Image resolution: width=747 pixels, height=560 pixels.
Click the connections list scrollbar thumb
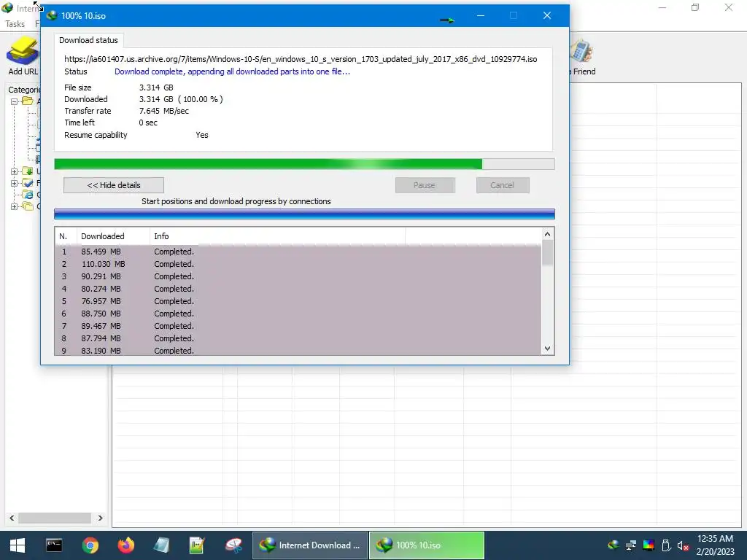pos(547,253)
